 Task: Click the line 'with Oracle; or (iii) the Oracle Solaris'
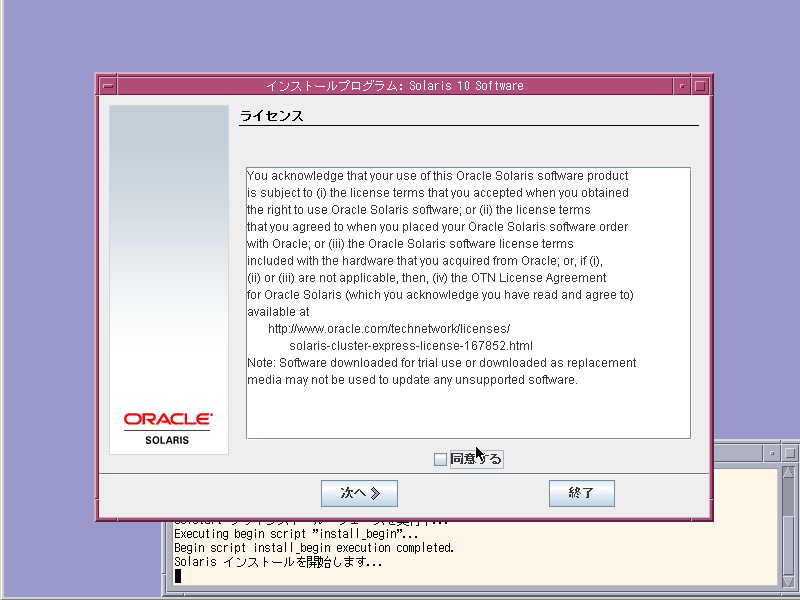click(410, 244)
